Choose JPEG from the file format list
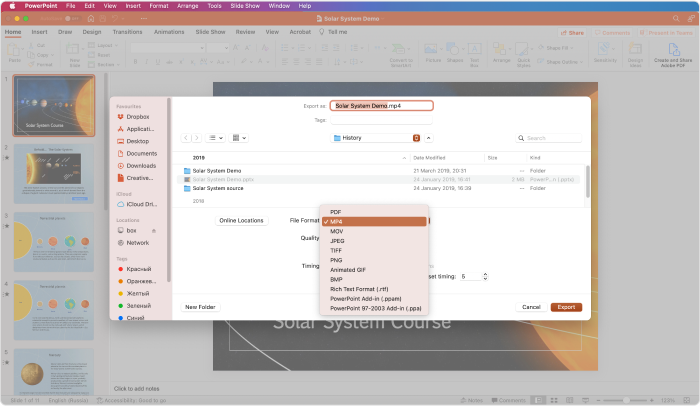 (x=374, y=241)
